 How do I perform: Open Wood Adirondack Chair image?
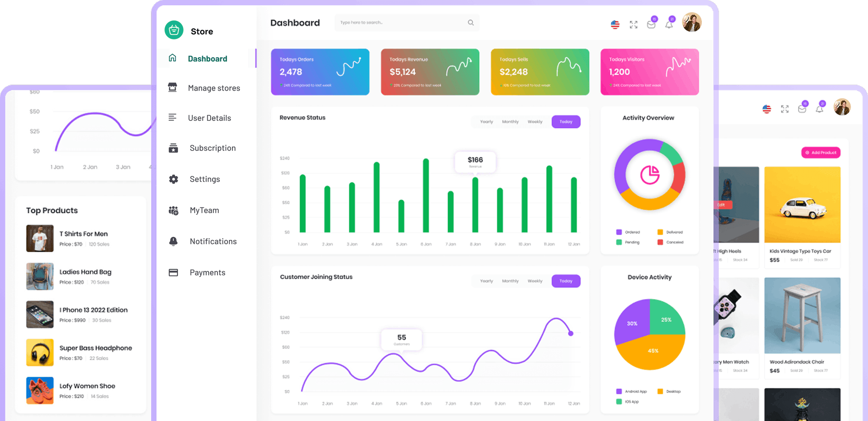click(x=802, y=315)
